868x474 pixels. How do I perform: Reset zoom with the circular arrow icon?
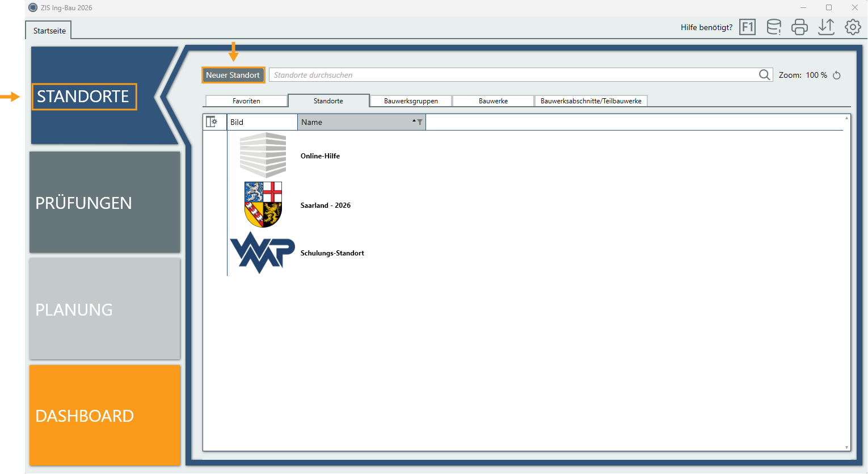click(837, 75)
